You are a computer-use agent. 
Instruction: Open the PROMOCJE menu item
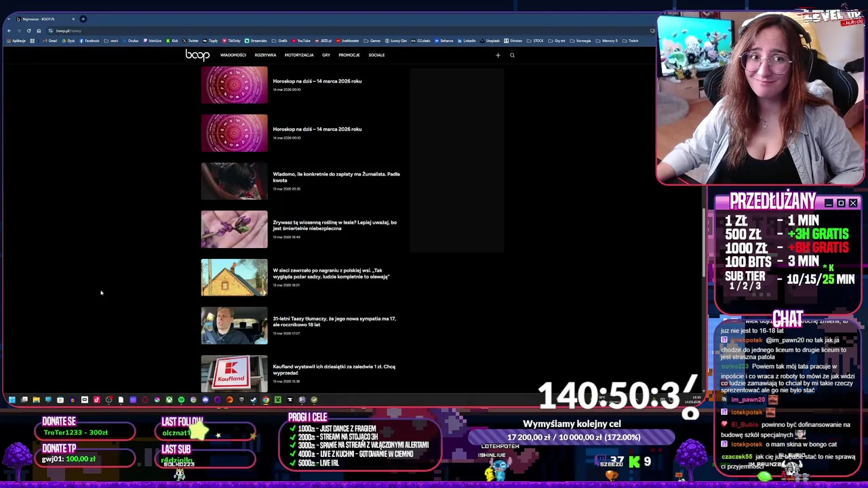click(349, 55)
